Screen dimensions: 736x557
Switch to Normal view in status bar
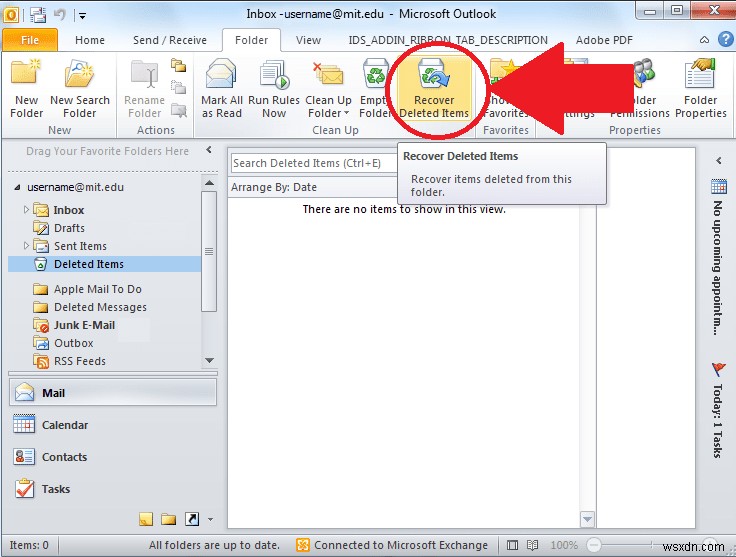(512, 545)
